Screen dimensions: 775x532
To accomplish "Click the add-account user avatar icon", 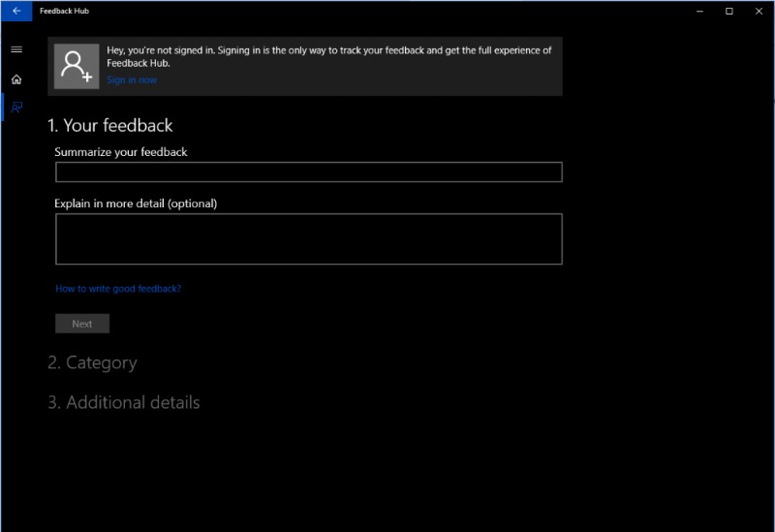I will pyautogui.click(x=77, y=66).
